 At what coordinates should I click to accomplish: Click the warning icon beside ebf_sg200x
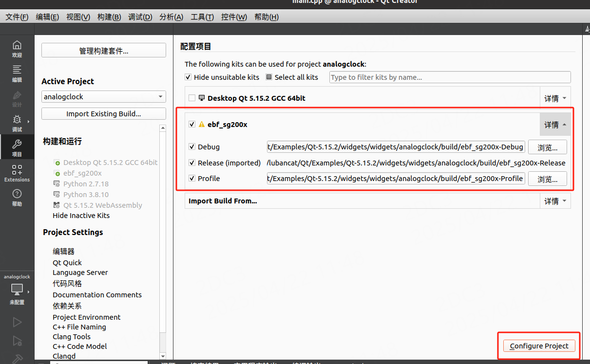[202, 124]
